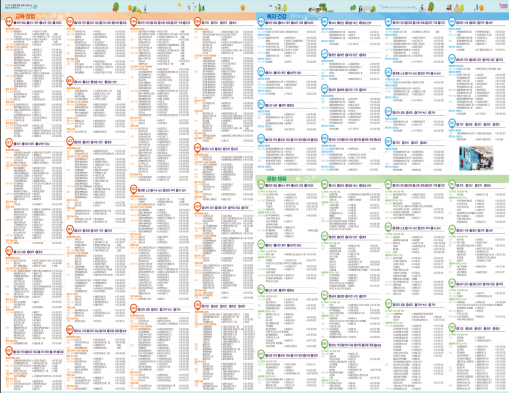Click the round green tree beside the title
The height and width of the screenshot is (393, 509).
(x=116, y=7)
